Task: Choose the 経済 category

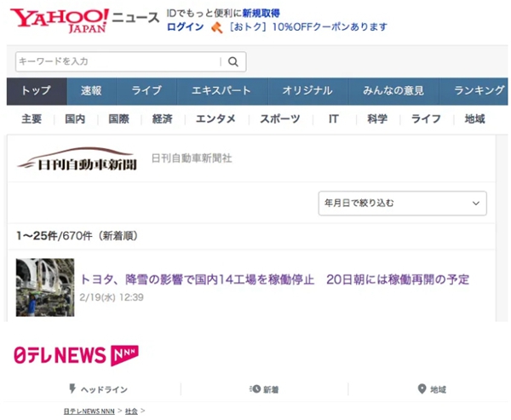Action: (163, 119)
